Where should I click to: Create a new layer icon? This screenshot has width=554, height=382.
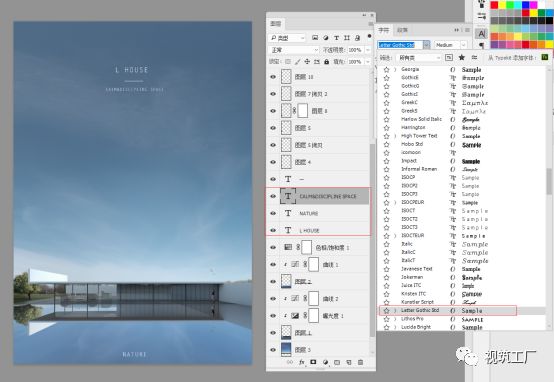click(349, 362)
